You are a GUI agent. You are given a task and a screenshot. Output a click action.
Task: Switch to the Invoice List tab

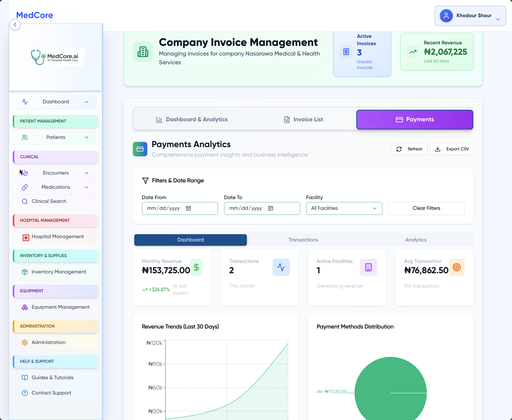coord(303,119)
